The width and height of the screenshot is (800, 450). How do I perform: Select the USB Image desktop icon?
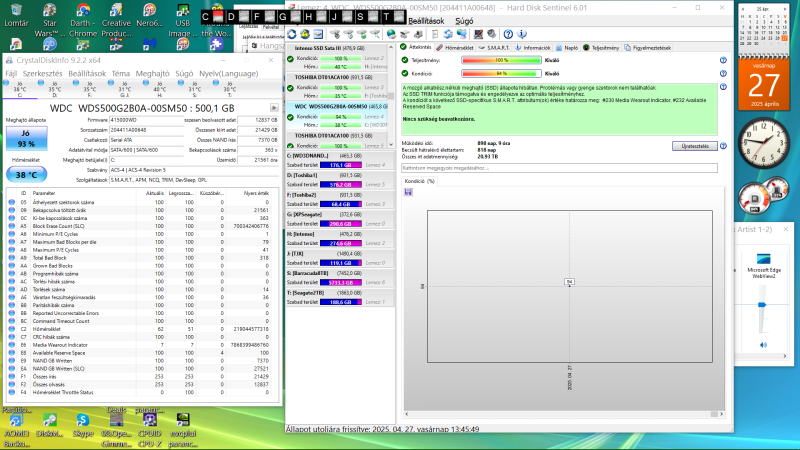tap(183, 20)
